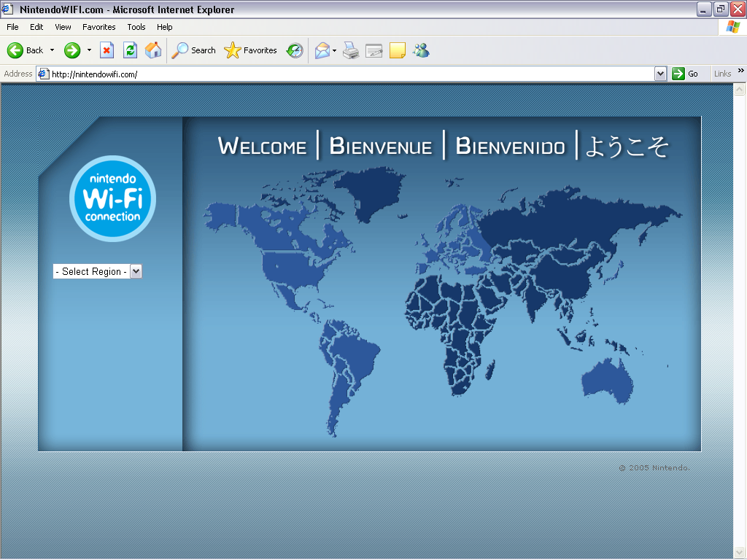Minimize the Internet Explorer window
This screenshot has width=747, height=560.
(704, 9)
